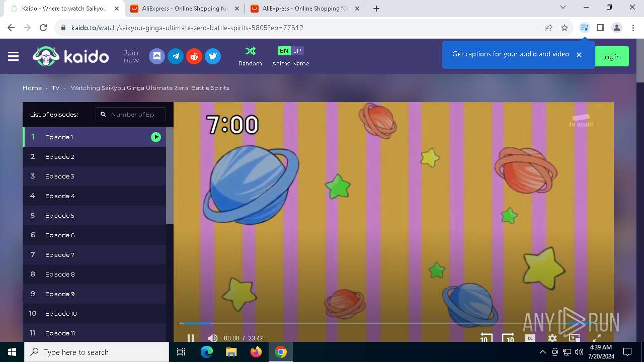The width and height of the screenshot is (644, 362).
Task: Pause the video playback
Action: pyautogui.click(x=191, y=338)
